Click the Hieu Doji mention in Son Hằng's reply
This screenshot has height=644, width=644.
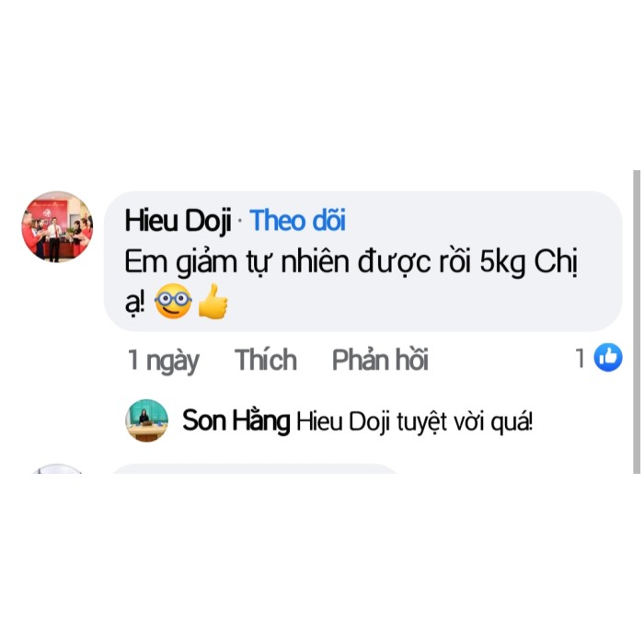click(x=343, y=421)
